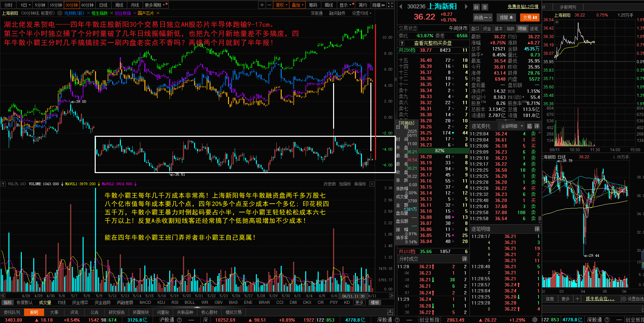Remove 光刻机(胶) overlay with its X
Viewport: 644px width, 323px height.
tap(88, 13)
